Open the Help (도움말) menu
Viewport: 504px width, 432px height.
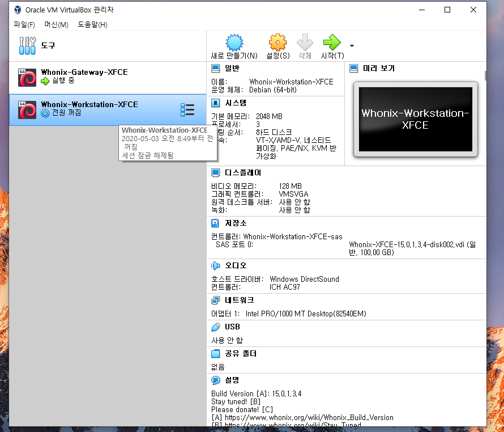(92, 25)
